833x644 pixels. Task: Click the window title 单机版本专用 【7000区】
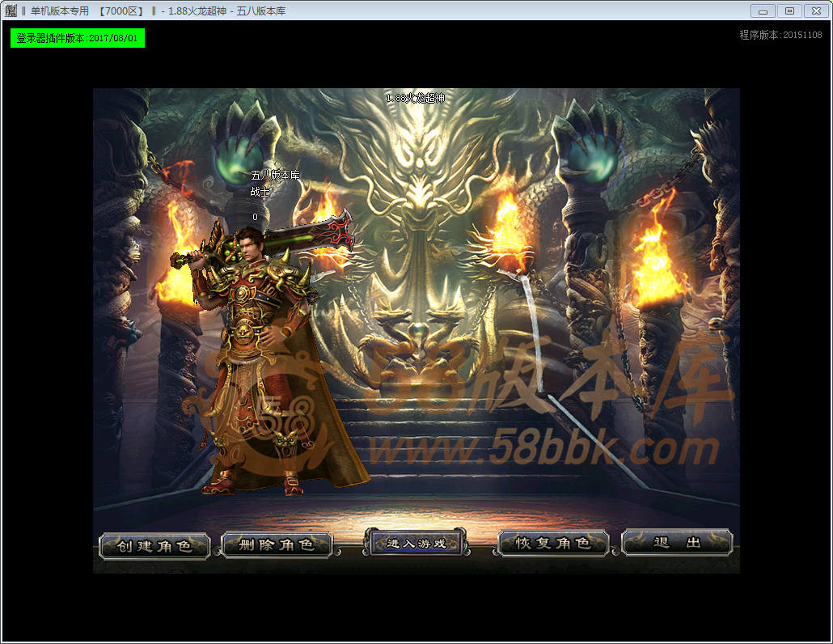87,11
